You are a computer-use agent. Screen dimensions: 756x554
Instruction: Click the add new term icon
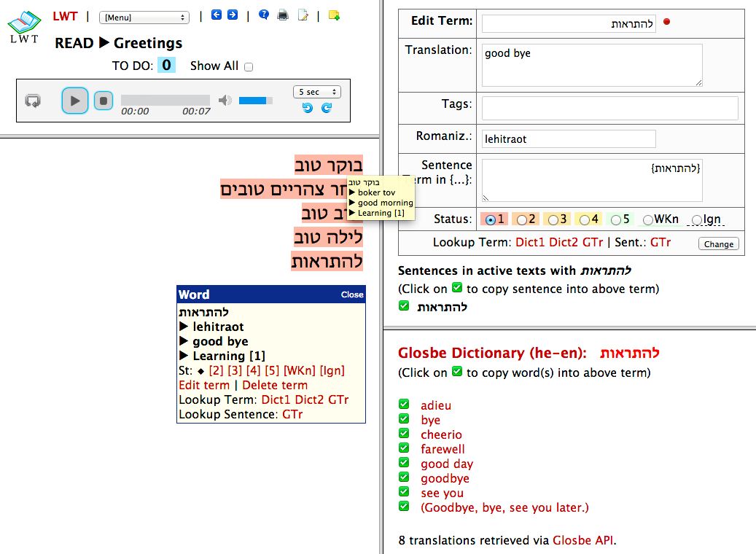[334, 15]
